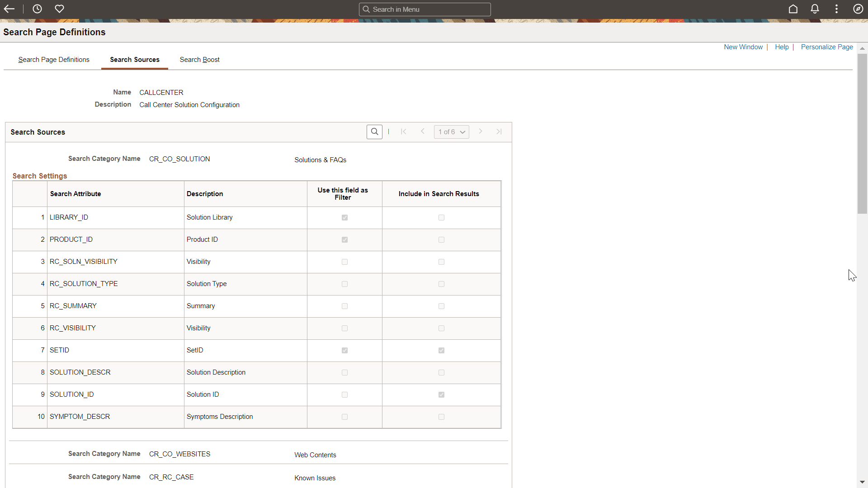The height and width of the screenshot is (488, 868).
Task: Uncheck the filter checkbox for LIBRARY_ID
Action: pos(344,217)
